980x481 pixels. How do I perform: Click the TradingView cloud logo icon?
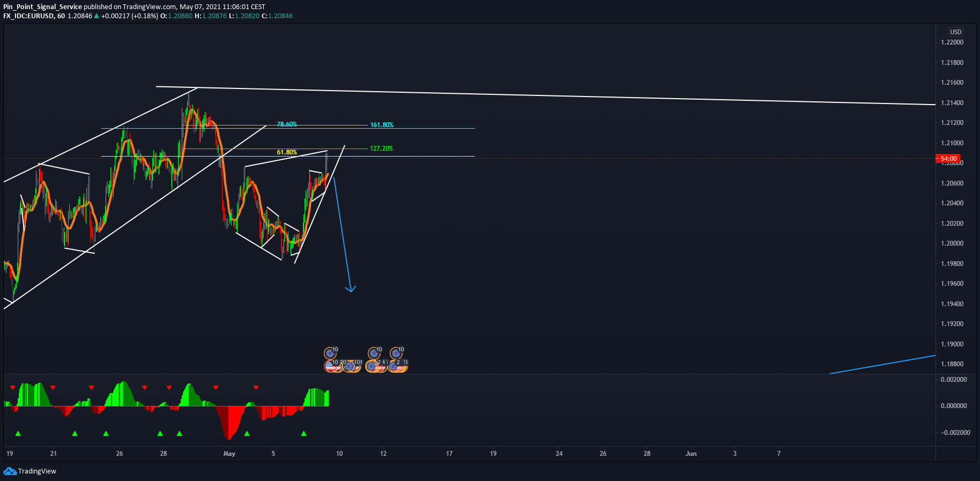10,471
